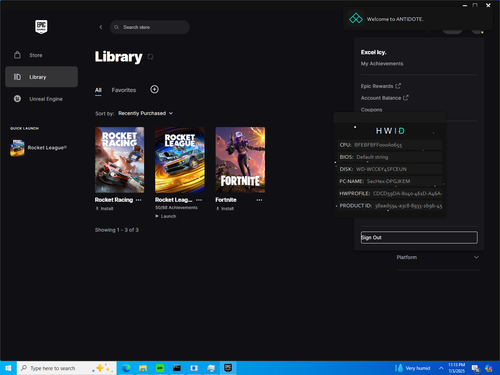The height and width of the screenshot is (375, 500).
Task: Click the PRODUCT ID row in the HWID panel
Action: click(x=390, y=206)
